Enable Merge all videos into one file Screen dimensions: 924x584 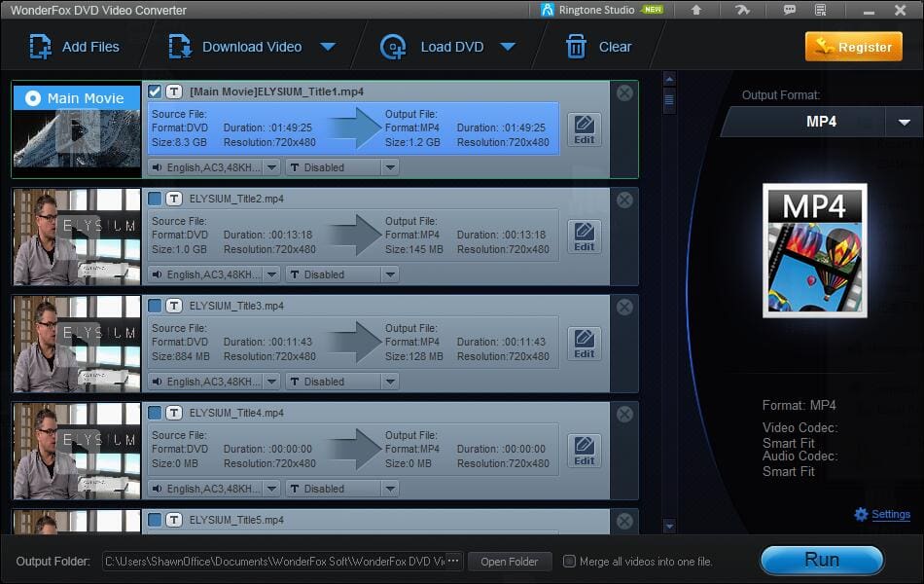click(x=570, y=561)
